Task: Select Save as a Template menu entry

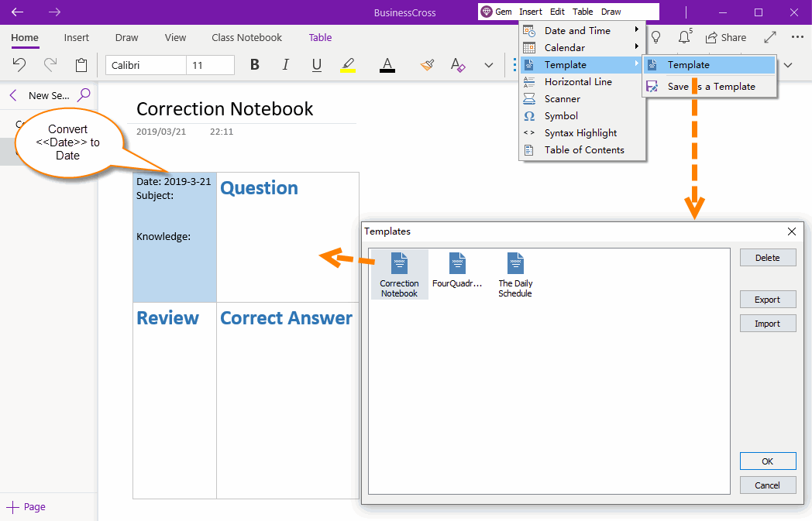Action: point(708,86)
